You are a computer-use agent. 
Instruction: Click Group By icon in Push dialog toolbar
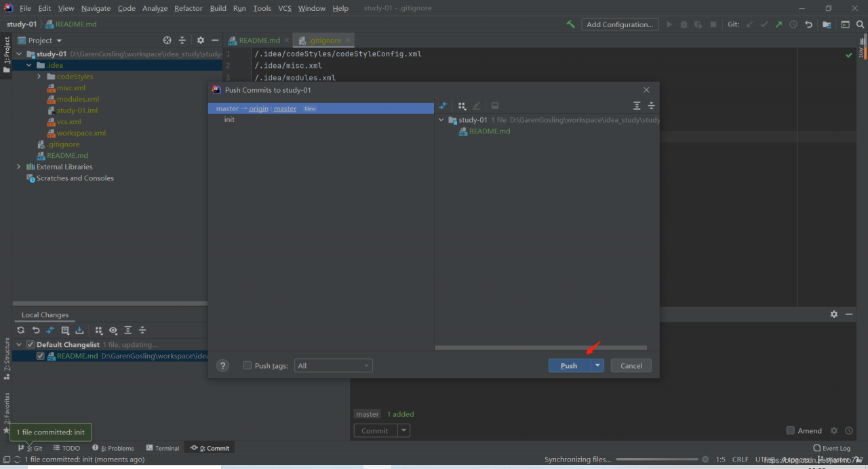click(x=462, y=106)
